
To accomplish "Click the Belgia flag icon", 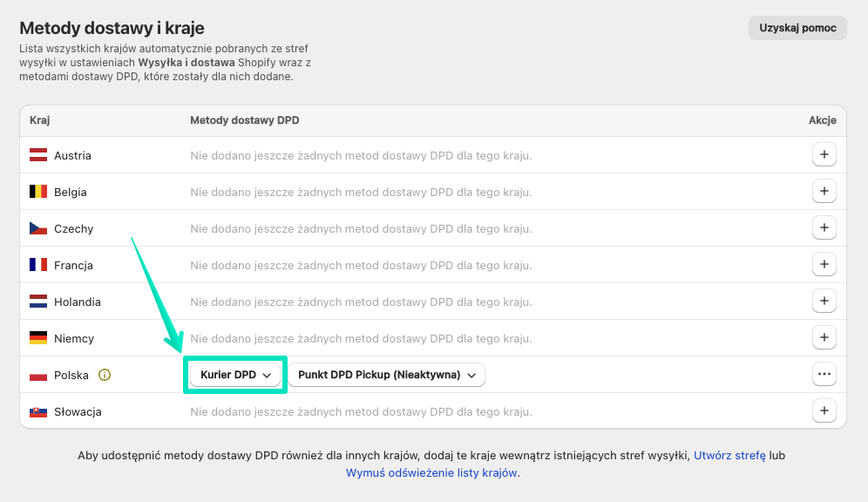I will pyautogui.click(x=38, y=192).
